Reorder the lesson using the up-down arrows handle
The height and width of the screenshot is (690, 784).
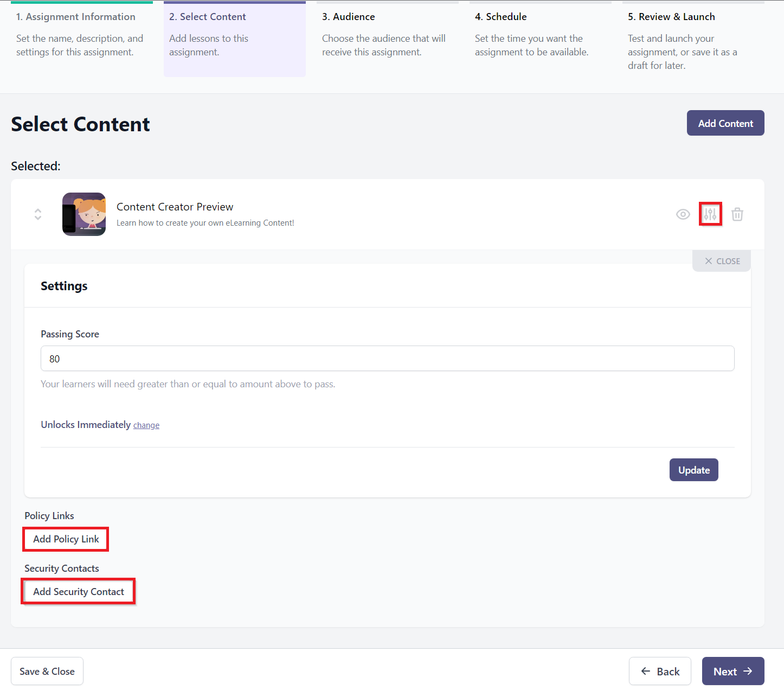[38, 214]
